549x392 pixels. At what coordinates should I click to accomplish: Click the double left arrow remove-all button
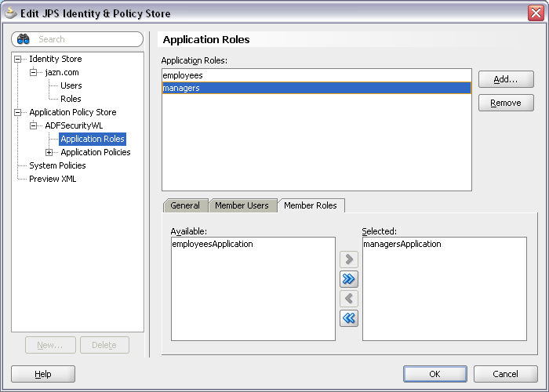349,318
